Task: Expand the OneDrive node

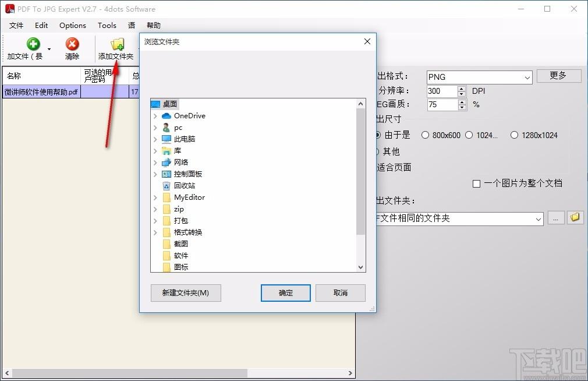Action: (x=155, y=116)
